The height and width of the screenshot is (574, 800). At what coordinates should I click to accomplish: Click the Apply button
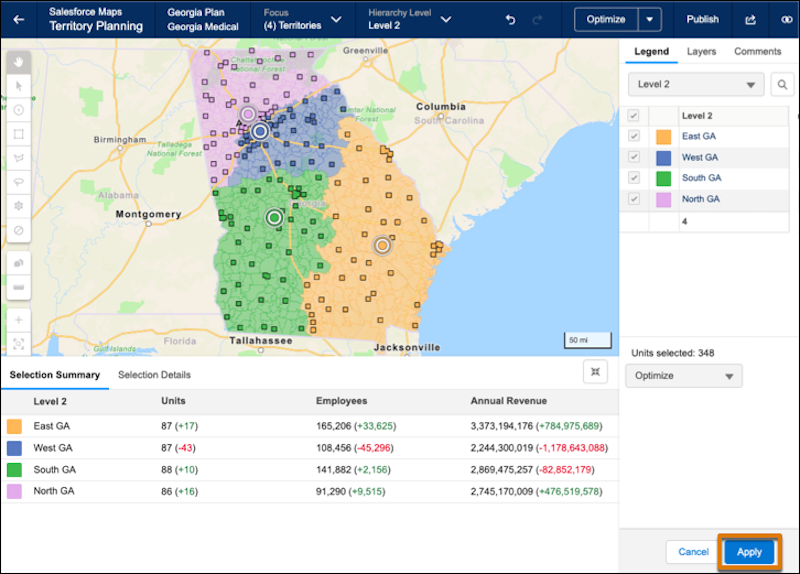pyautogui.click(x=749, y=552)
